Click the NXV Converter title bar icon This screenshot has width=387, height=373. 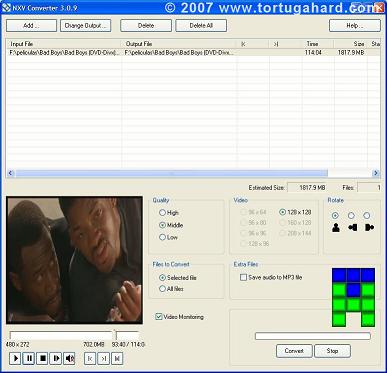tap(6, 7)
